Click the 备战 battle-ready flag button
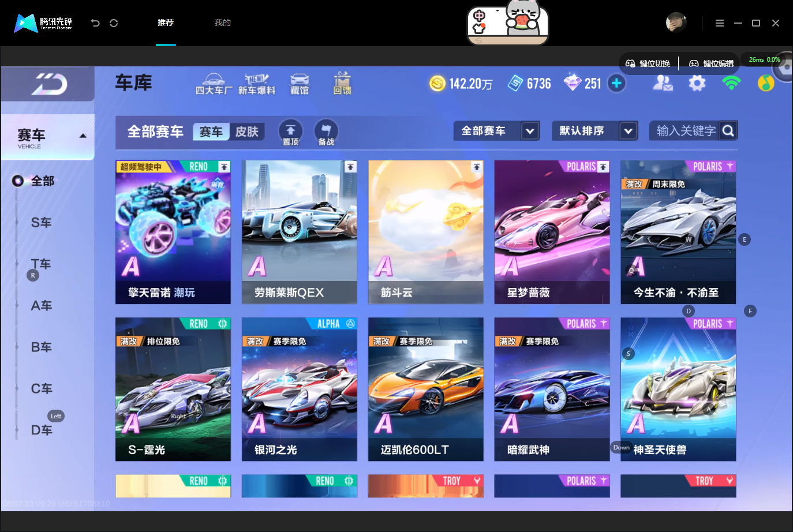 (326, 132)
